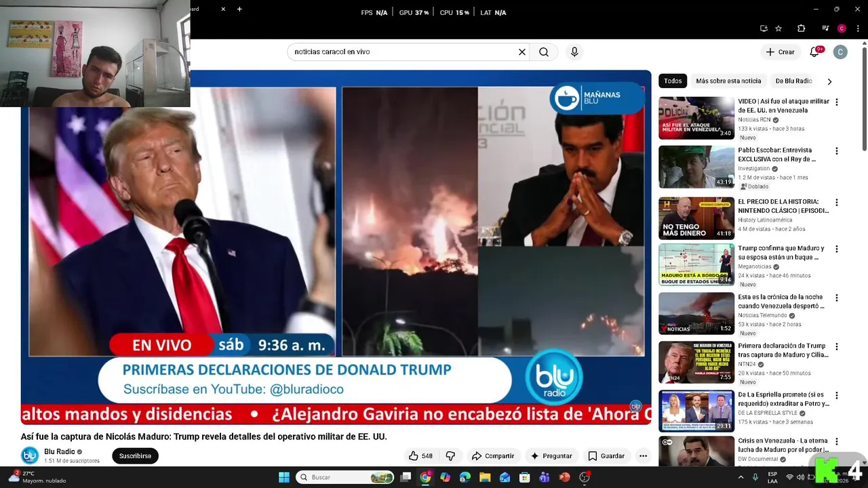
Task: Open DW Crisis en Venezuela video title
Action: [783, 445]
